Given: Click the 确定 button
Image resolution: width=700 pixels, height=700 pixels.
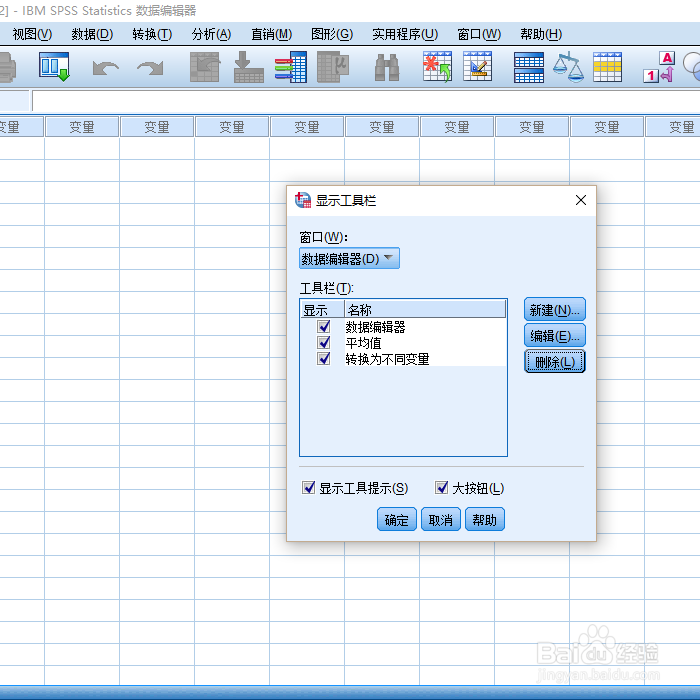Looking at the screenshot, I should (396, 519).
